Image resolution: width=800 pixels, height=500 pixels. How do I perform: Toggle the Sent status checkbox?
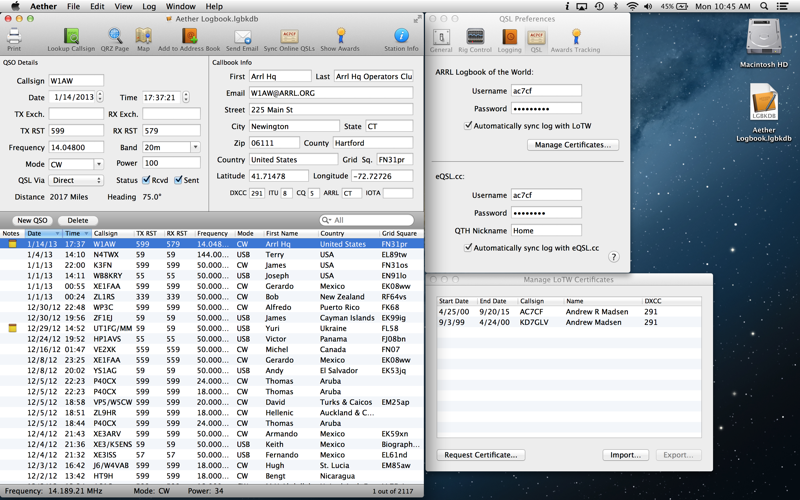179,181
